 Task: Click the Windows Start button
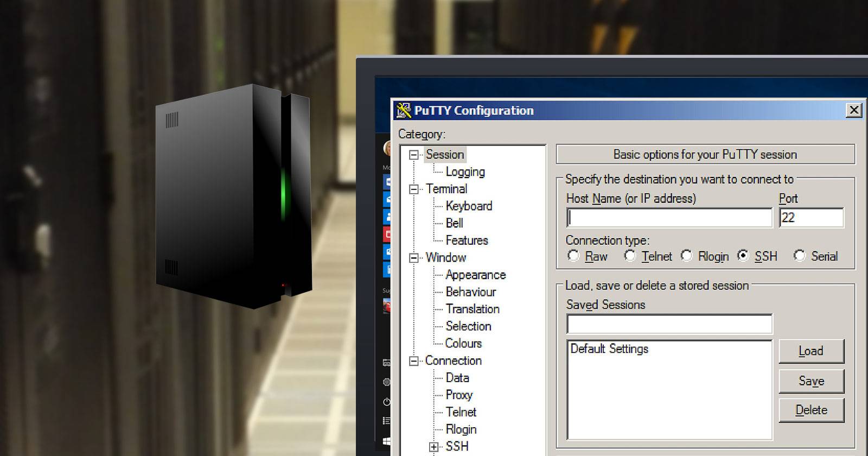(x=386, y=441)
